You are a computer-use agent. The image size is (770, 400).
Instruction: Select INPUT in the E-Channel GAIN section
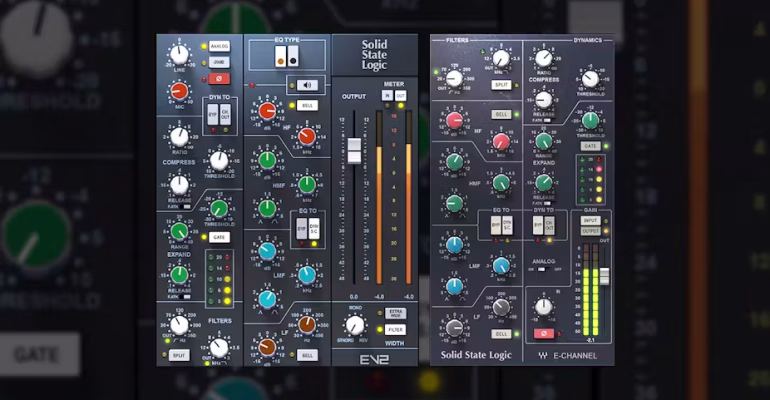pyautogui.click(x=590, y=220)
